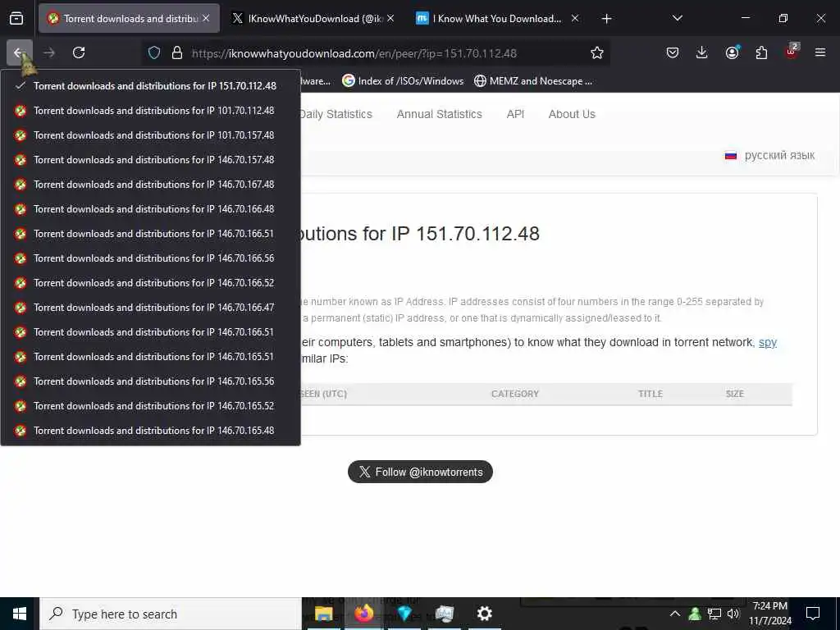The image size is (840, 630).
Task: Select history entry for IP 101.70.112.48
Action: click(151, 111)
